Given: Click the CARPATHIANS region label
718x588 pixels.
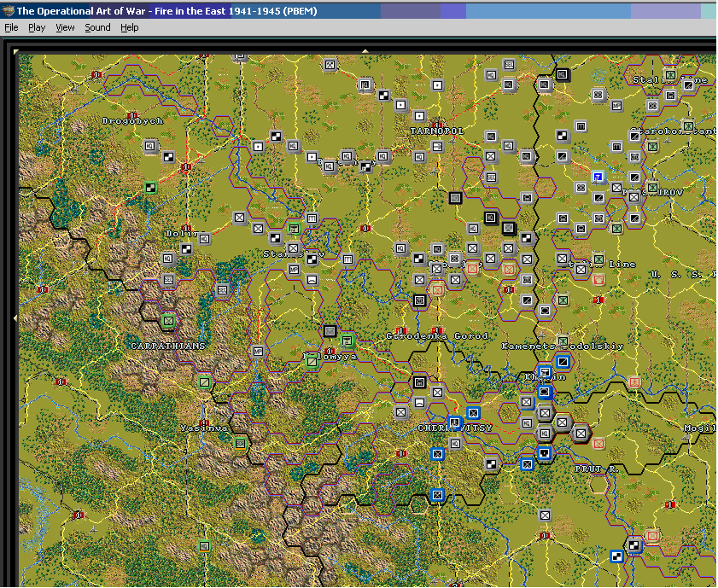Looking at the screenshot, I should click(x=167, y=346).
